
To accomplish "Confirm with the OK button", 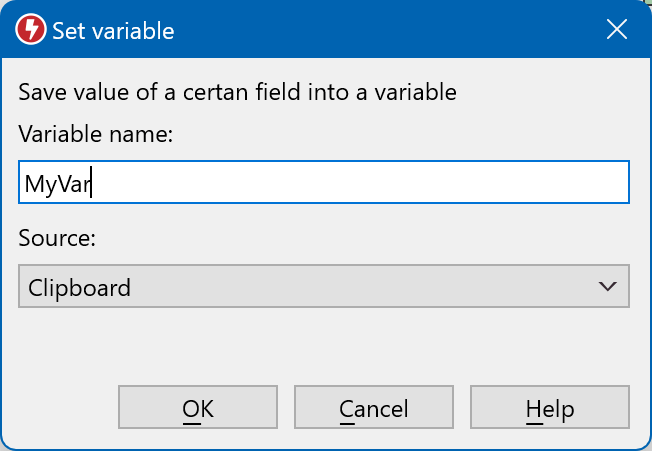I will tap(197, 408).
